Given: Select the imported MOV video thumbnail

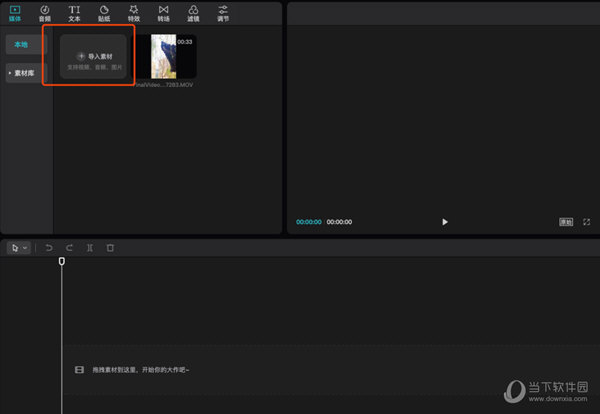Looking at the screenshot, I should click(x=172, y=57).
